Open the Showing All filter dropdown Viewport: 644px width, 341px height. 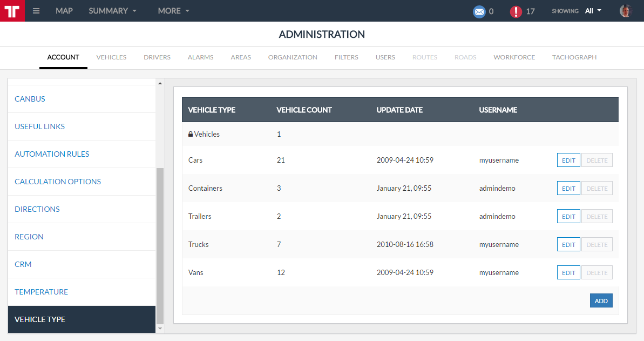(x=593, y=11)
